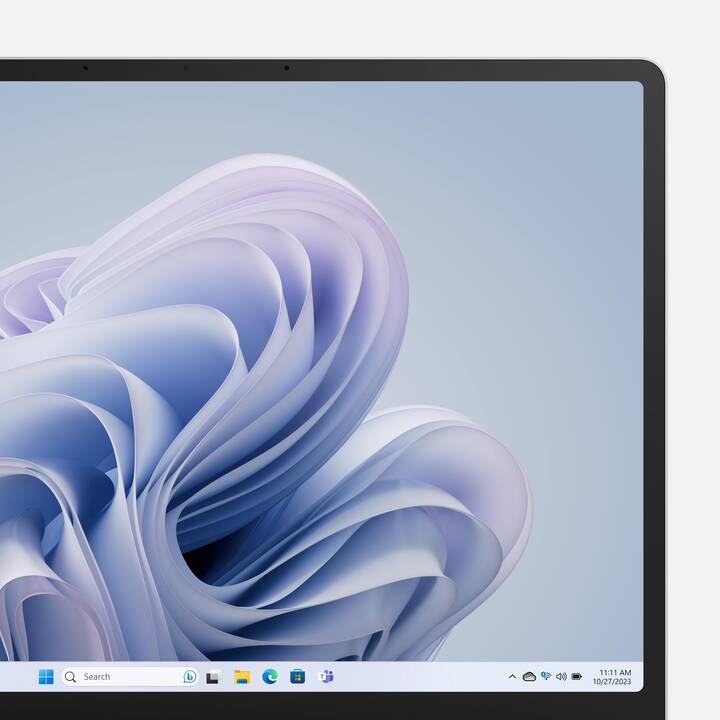Click the empty taskbar area left of Start

[15, 677]
